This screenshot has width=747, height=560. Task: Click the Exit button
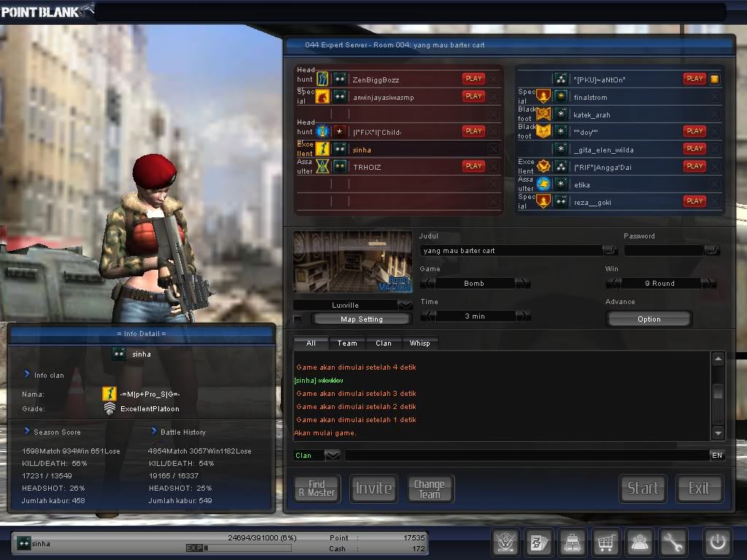pos(700,489)
